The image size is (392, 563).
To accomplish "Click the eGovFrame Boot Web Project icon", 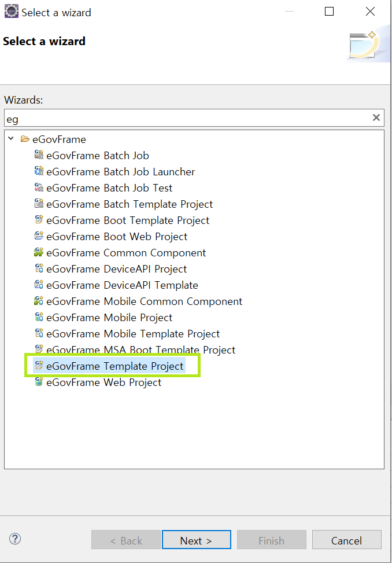I will [x=39, y=235].
